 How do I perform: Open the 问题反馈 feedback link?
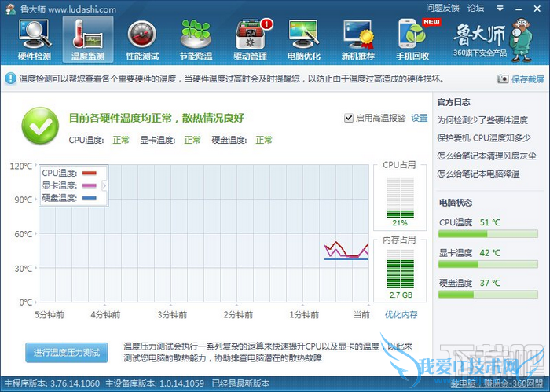click(x=442, y=9)
